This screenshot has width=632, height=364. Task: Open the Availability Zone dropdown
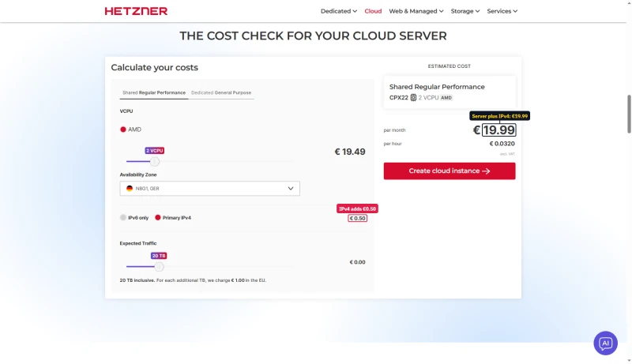point(209,189)
